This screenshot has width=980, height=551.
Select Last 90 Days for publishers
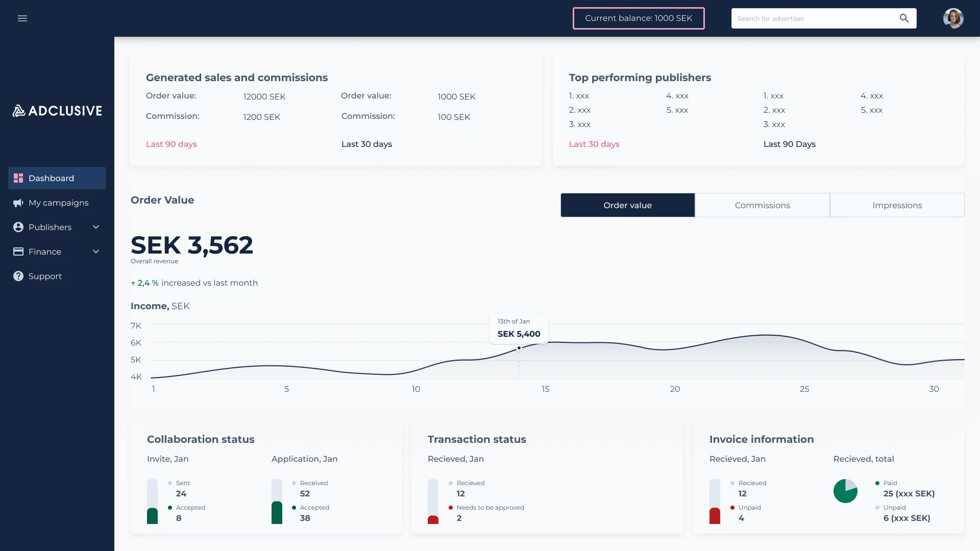click(789, 144)
